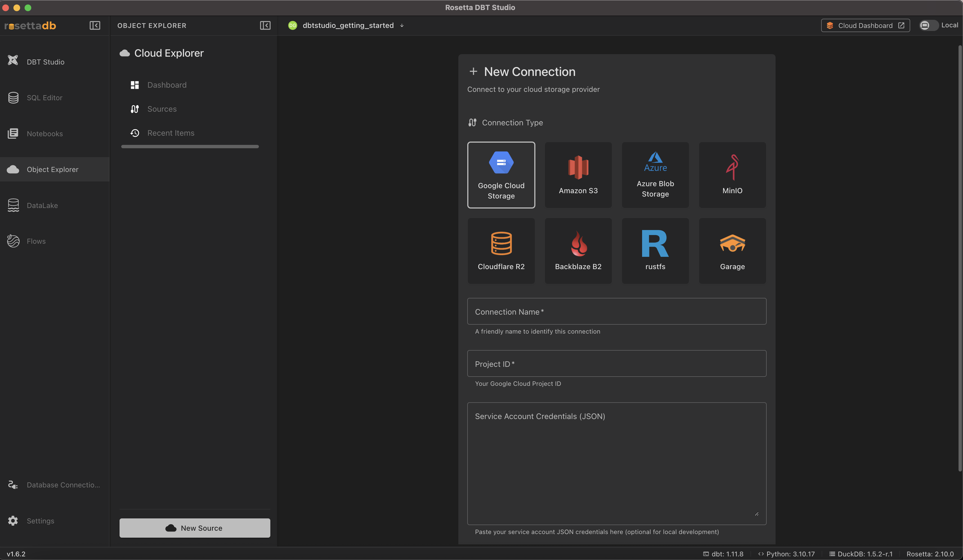Open the DataLake sidebar icon
The width and height of the screenshot is (963, 560).
click(x=13, y=205)
